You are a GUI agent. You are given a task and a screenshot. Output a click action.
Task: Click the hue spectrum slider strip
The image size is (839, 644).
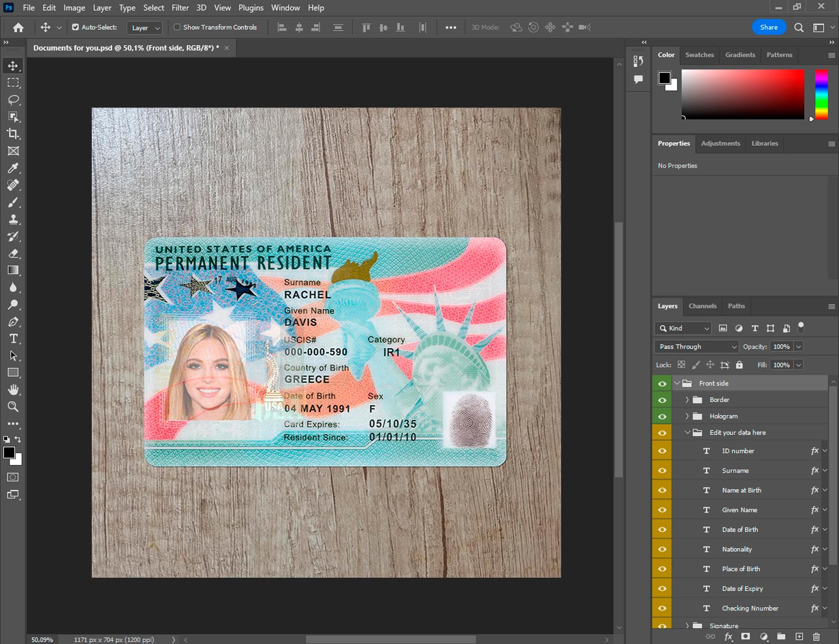click(x=821, y=94)
